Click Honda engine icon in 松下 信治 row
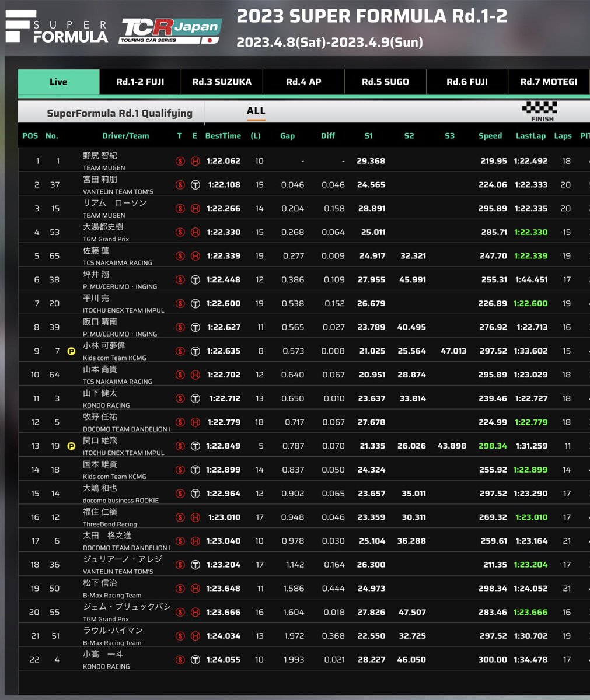 tap(195, 589)
